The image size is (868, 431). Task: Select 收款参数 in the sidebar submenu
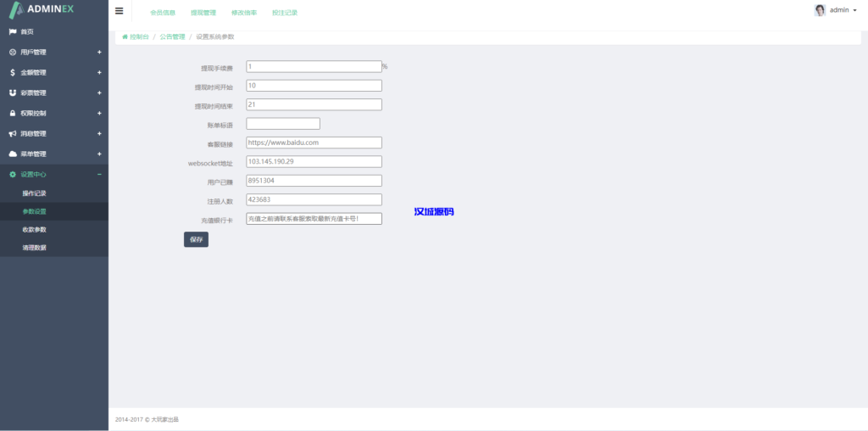(35, 229)
